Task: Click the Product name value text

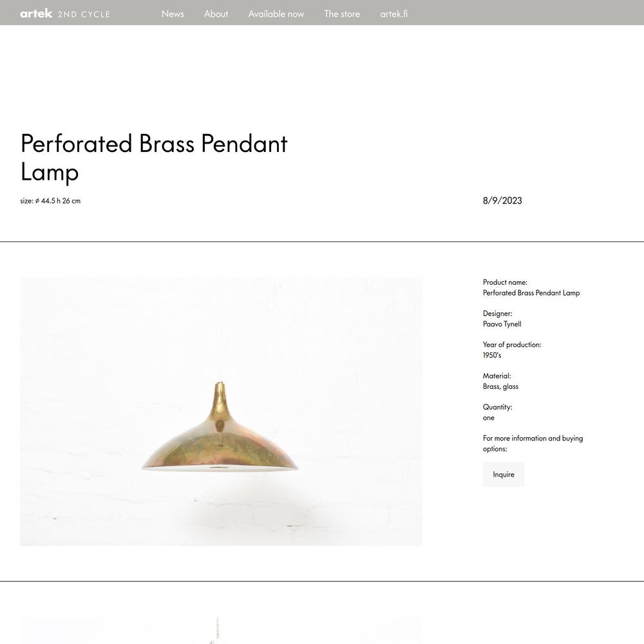Action: pos(531,293)
